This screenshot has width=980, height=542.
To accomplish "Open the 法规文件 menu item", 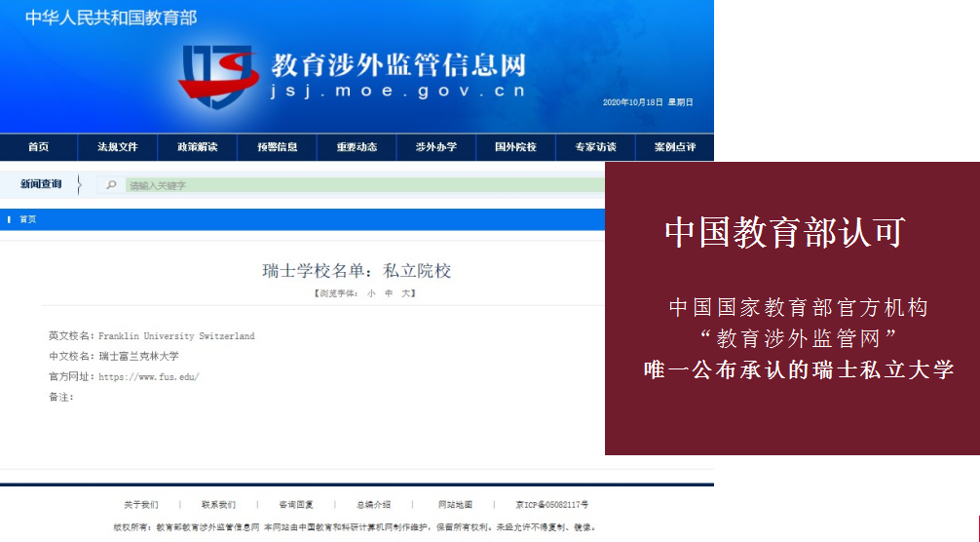I will click(118, 147).
